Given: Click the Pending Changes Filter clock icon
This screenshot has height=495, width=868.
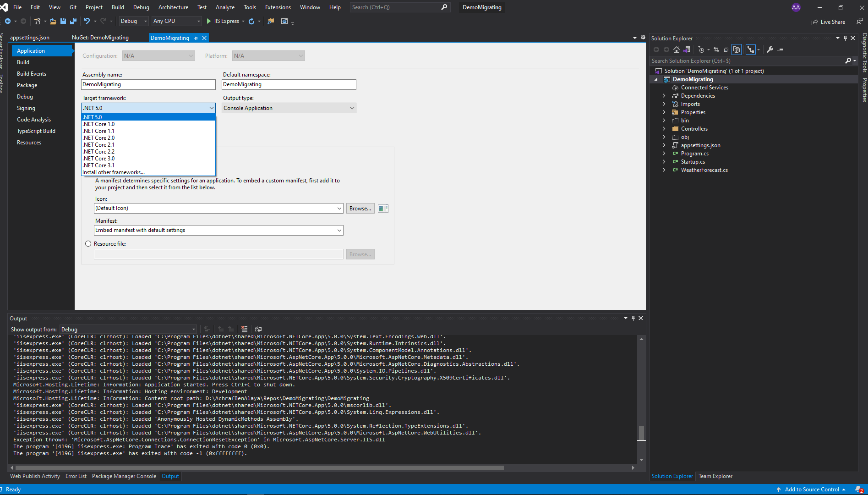Looking at the screenshot, I should (x=701, y=49).
